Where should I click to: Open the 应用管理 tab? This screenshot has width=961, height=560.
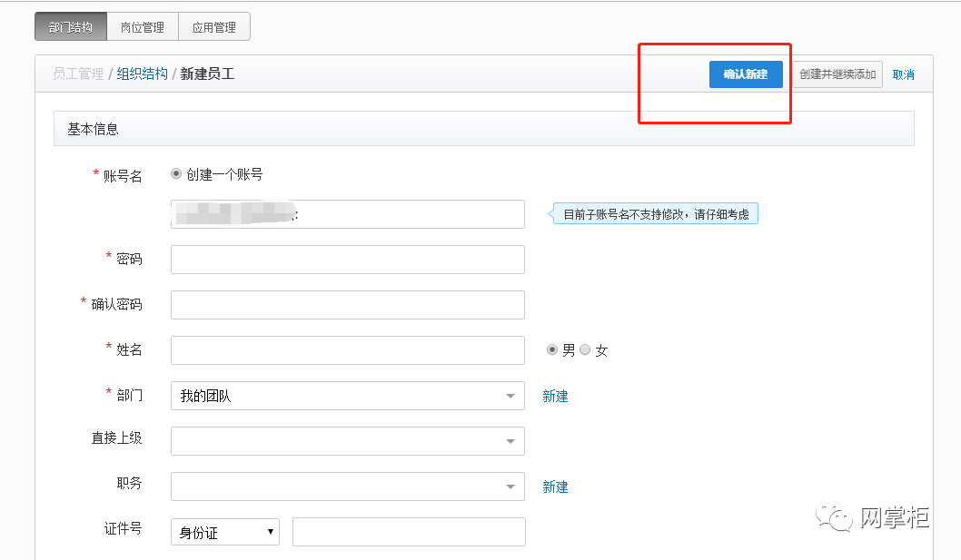213,27
